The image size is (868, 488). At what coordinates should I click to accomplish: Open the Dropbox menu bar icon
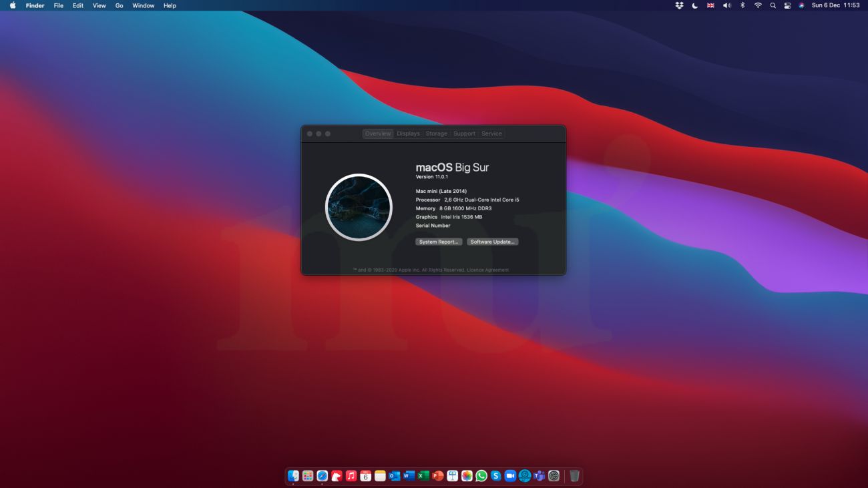(679, 5)
